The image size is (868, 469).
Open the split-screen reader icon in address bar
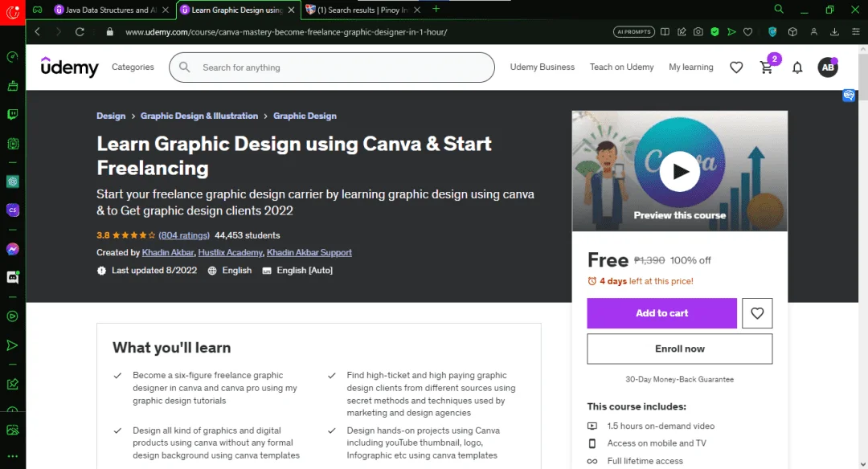pyautogui.click(x=665, y=32)
